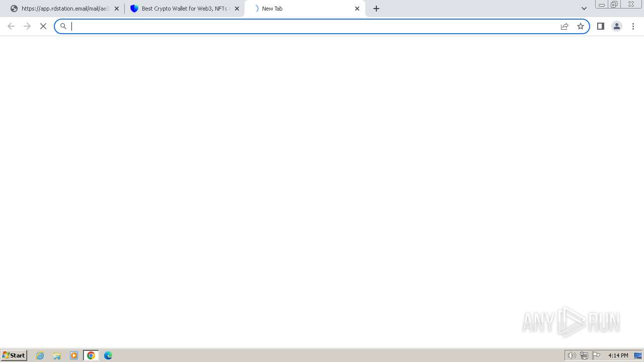
Task: Go back to previous page
Action: point(11,26)
